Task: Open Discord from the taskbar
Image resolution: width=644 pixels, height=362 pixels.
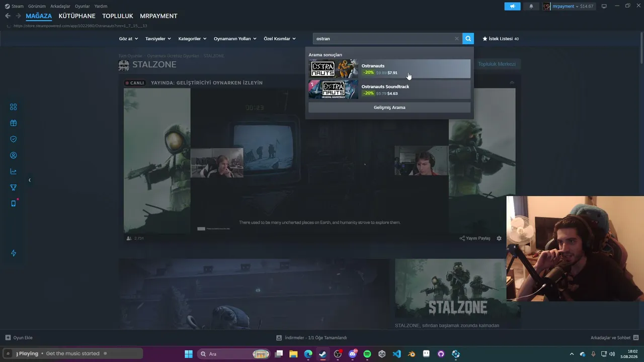Action: [x=353, y=354]
